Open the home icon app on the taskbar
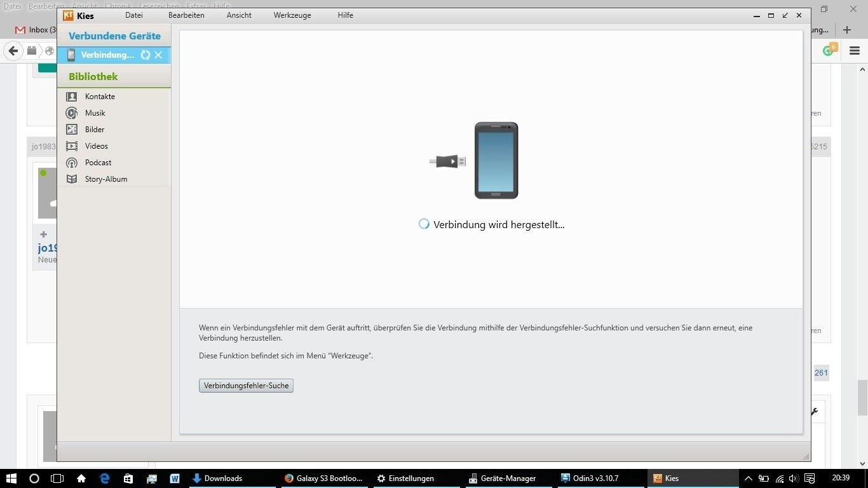 [x=81, y=478]
